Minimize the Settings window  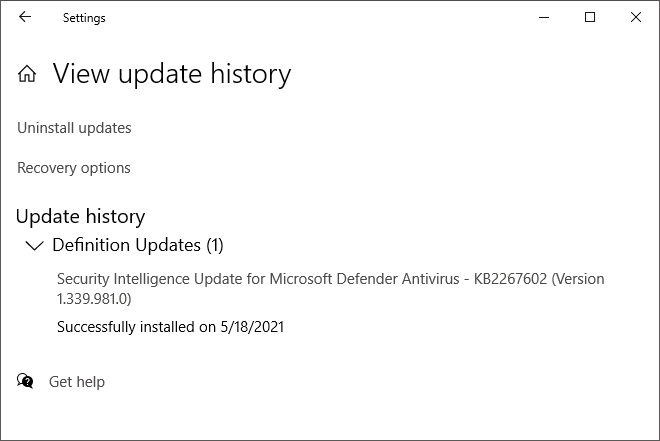tap(544, 17)
